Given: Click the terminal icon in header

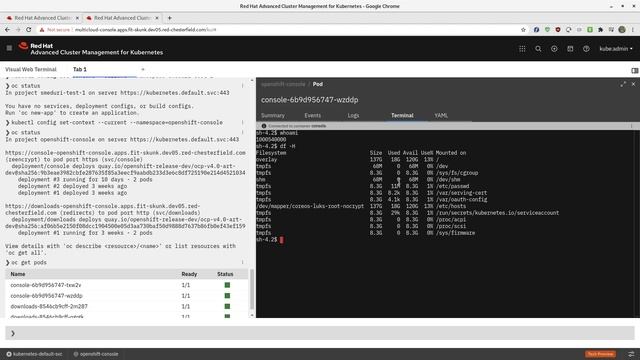Looking at the screenshot, I should pos(570,49).
